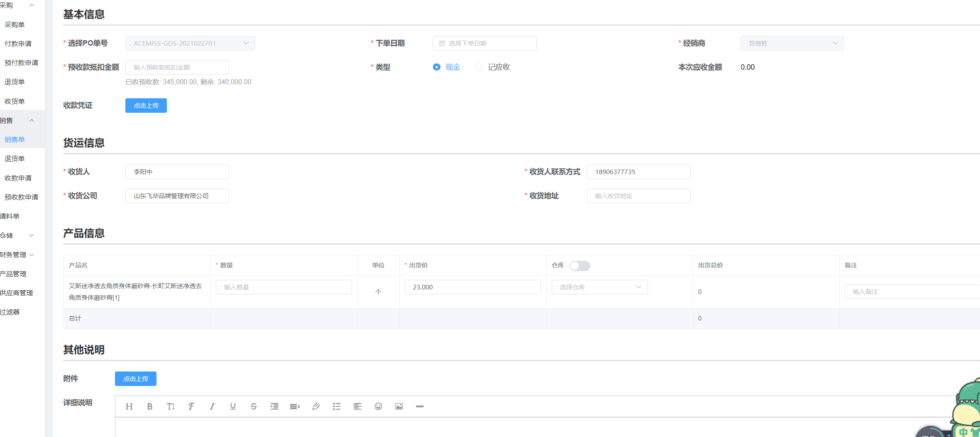Open the 选择仓库 dropdown in product row
Screen dimensions: 980x437
[599, 287]
